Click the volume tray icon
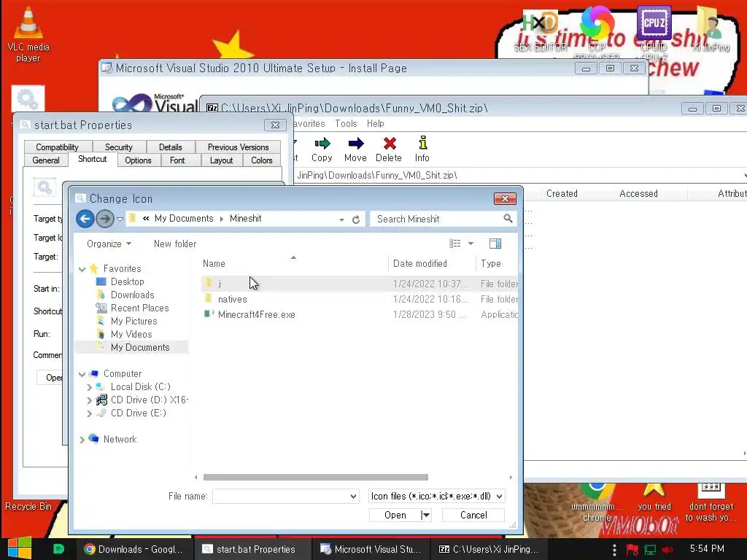The height and width of the screenshot is (560, 747). click(668, 550)
